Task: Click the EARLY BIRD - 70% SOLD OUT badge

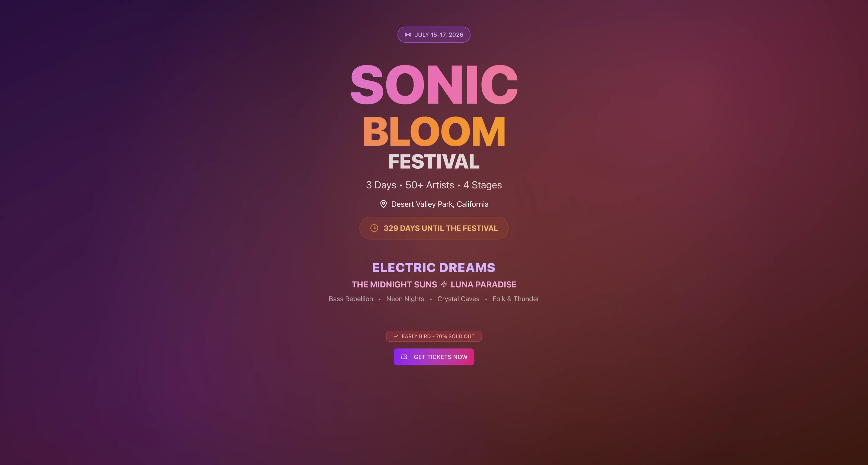Action: [x=434, y=336]
